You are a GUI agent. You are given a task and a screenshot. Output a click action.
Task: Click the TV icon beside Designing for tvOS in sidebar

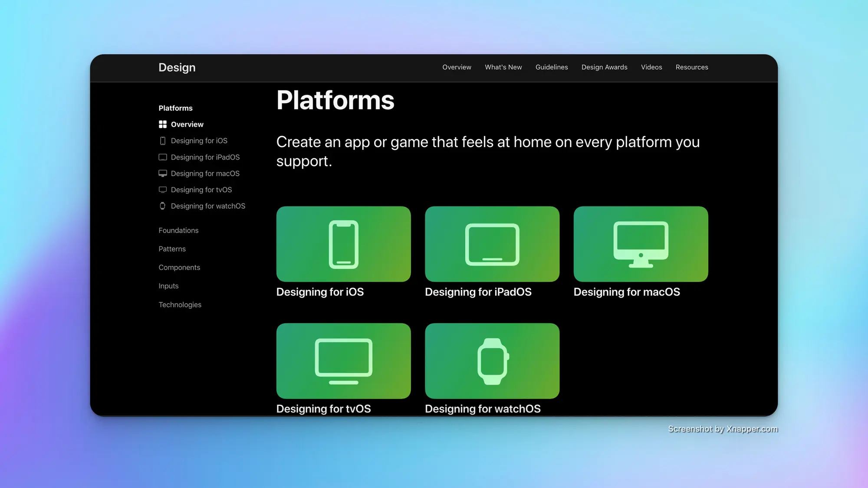[x=163, y=190]
